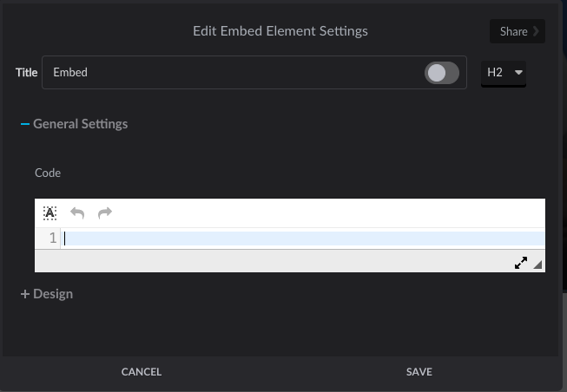Image resolution: width=567 pixels, height=392 pixels.
Task: Click the chevron arrow on Share button
Action: click(537, 31)
